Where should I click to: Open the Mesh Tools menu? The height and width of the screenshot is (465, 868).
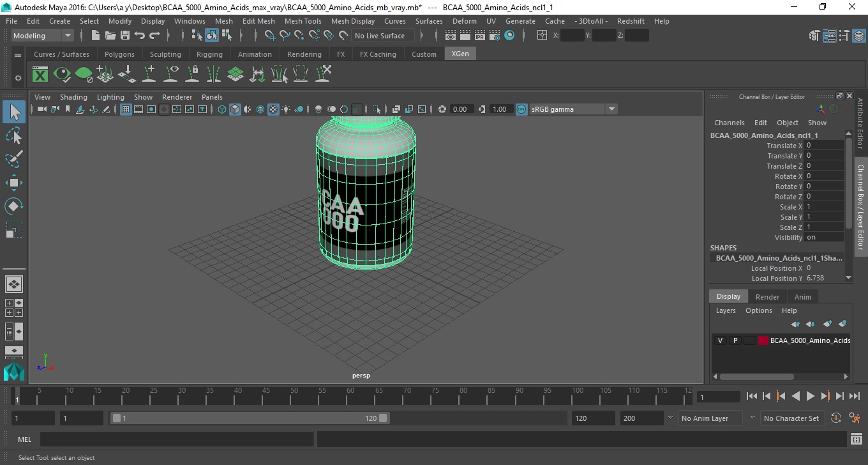click(x=303, y=21)
